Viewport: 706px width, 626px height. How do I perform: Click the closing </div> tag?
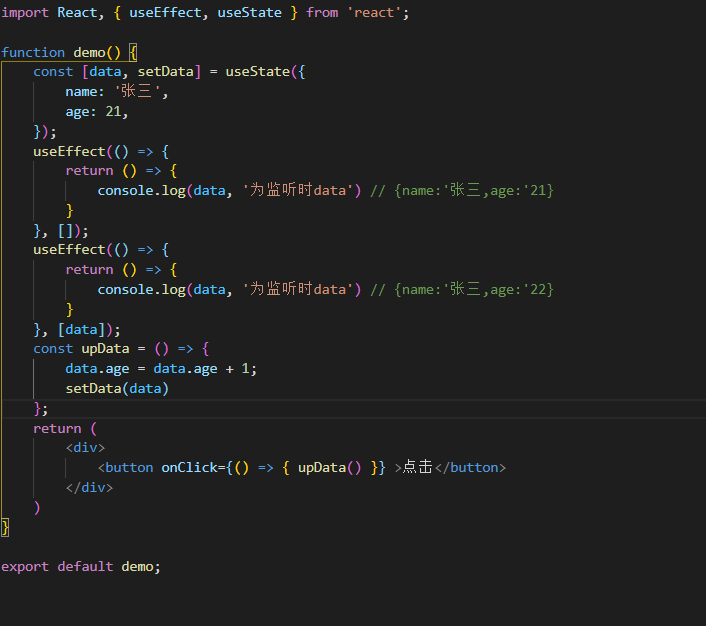(x=89, y=487)
